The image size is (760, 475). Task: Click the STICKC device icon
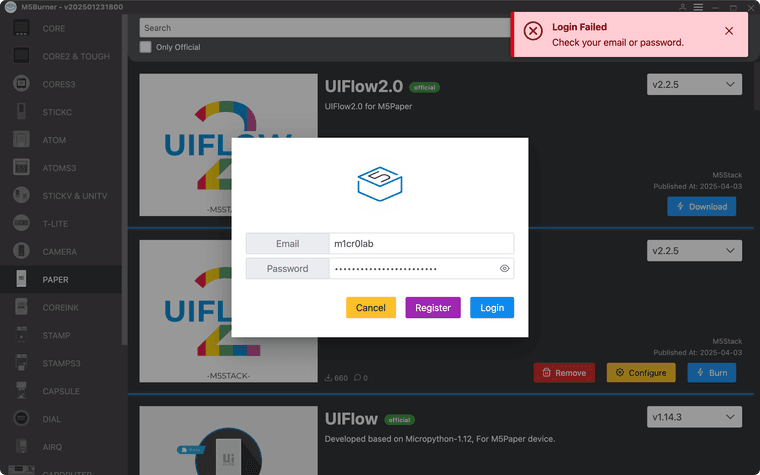21,112
